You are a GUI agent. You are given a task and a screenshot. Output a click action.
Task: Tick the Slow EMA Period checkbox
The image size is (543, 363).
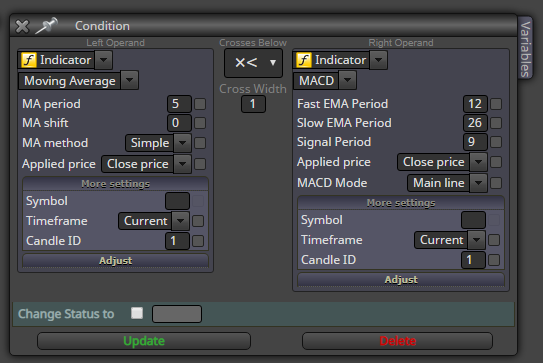(x=496, y=123)
